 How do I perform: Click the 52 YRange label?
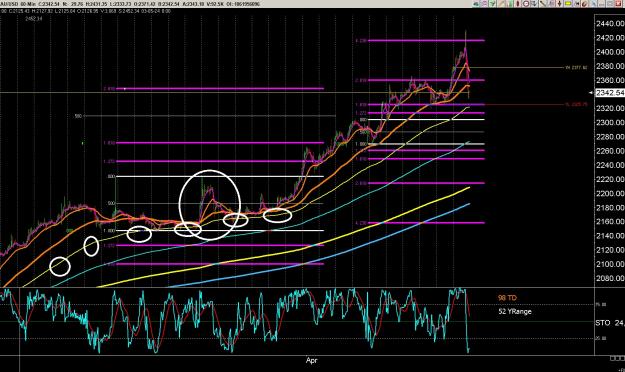[x=515, y=311]
